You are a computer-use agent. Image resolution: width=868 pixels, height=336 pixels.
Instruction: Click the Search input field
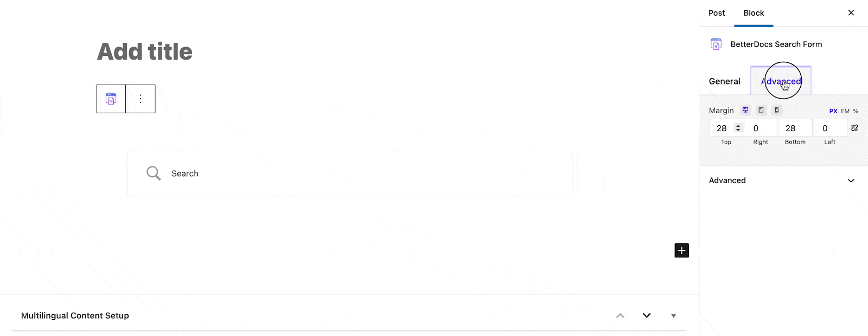click(x=350, y=173)
